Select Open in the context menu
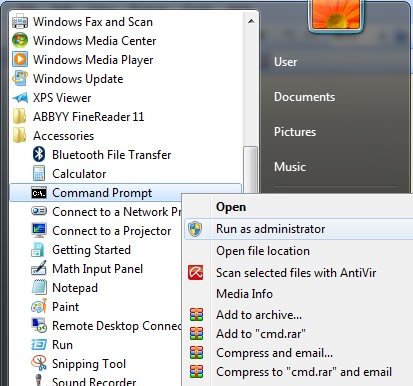The image size is (413, 386). [231, 207]
